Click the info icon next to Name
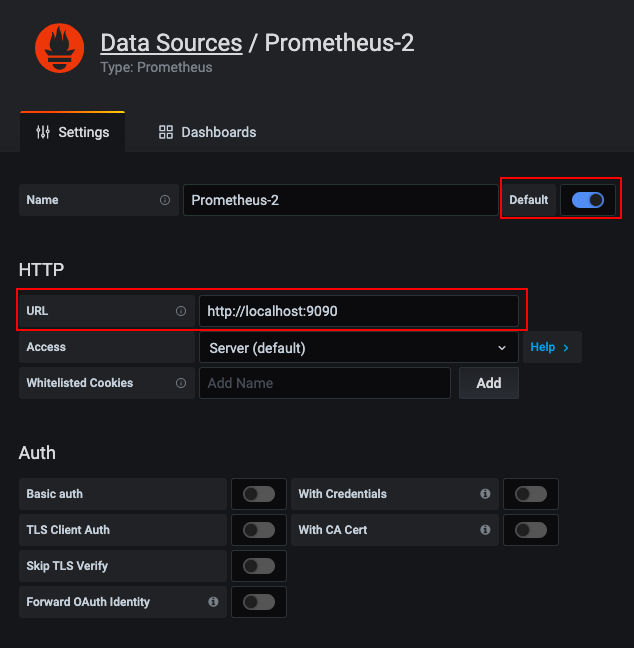 (165, 200)
